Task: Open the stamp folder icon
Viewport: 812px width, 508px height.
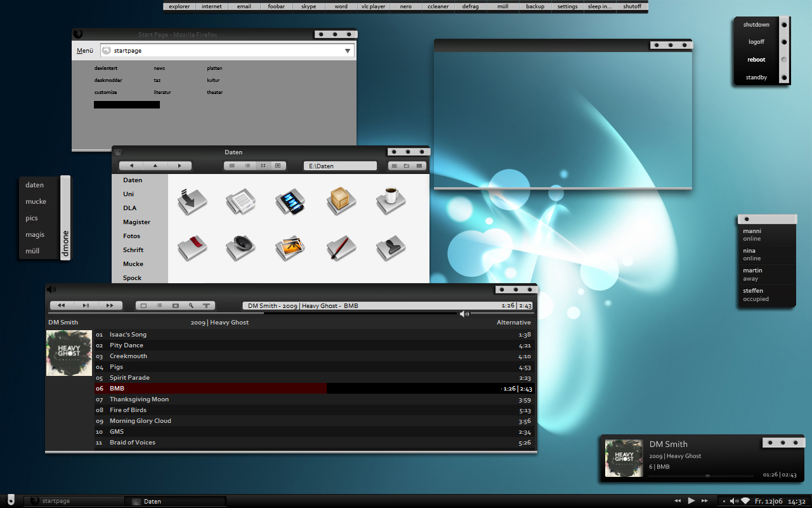Action: click(x=391, y=248)
